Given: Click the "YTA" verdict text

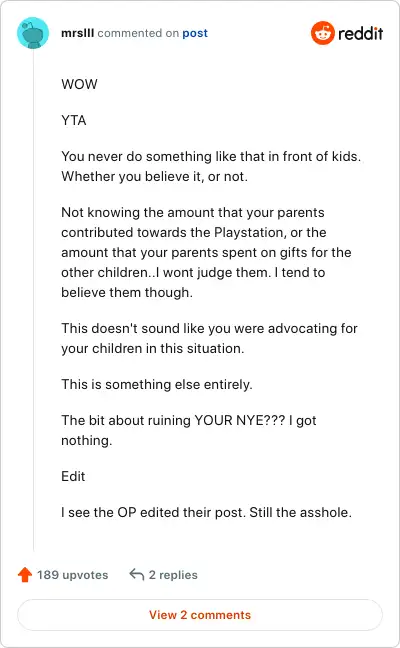Looking at the screenshot, I should tap(74, 120).
